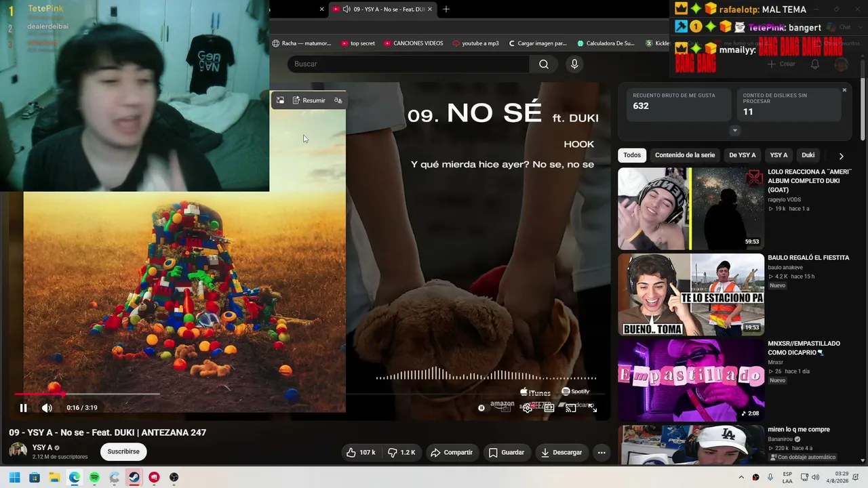Click the search magnifier button
This screenshot has height=488, width=868.
[544, 64]
